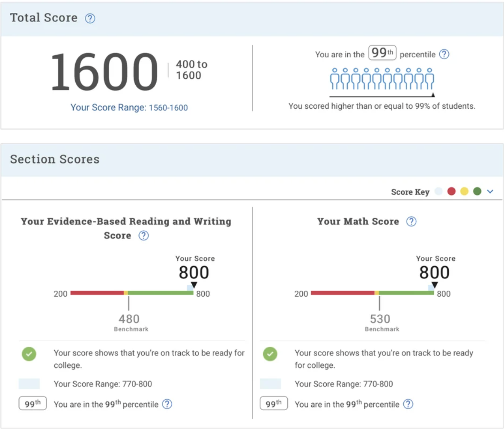Open the Your Math Score help icon
Screen dimensions: 504x429
tap(411, 221)
